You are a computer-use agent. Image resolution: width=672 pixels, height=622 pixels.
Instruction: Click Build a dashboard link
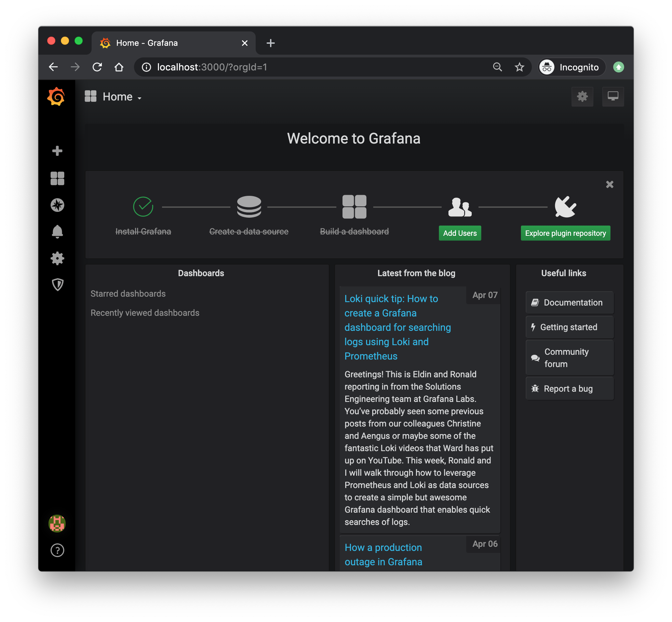[354, 232]
